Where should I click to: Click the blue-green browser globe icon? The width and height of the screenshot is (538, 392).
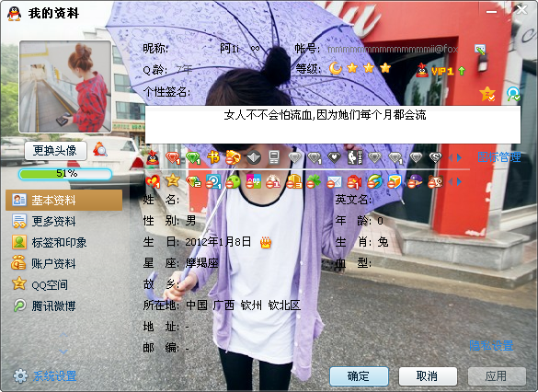tap(374, 181)
